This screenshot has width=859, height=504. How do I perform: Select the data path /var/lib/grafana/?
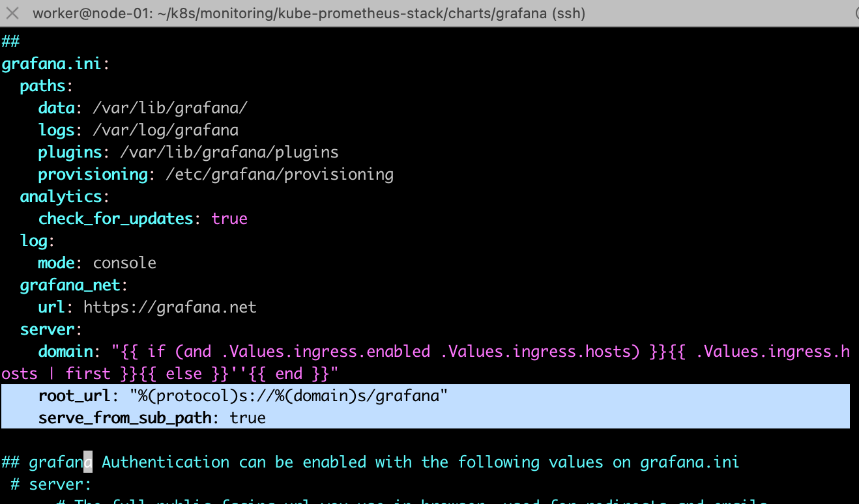click(x=170, y=108)
